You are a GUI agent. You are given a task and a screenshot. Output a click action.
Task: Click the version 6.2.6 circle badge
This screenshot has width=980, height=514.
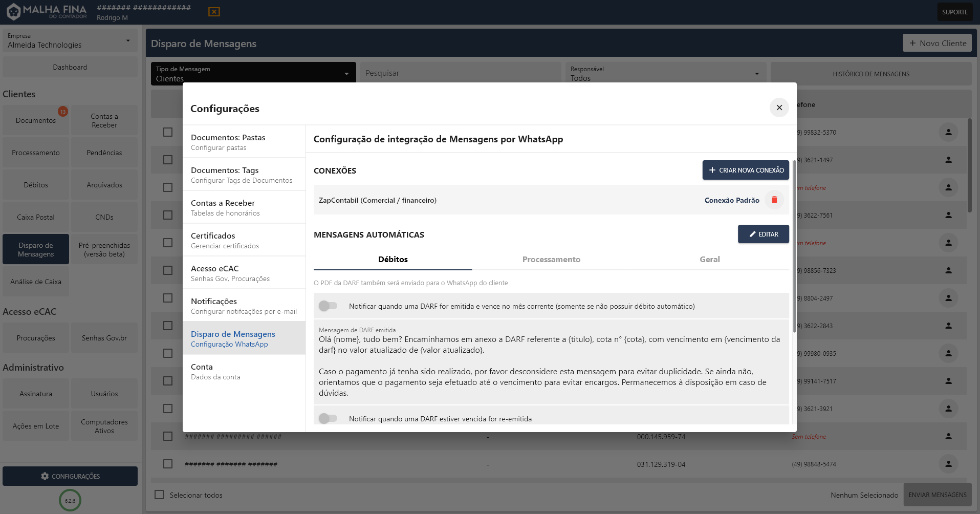coord(70,500)
